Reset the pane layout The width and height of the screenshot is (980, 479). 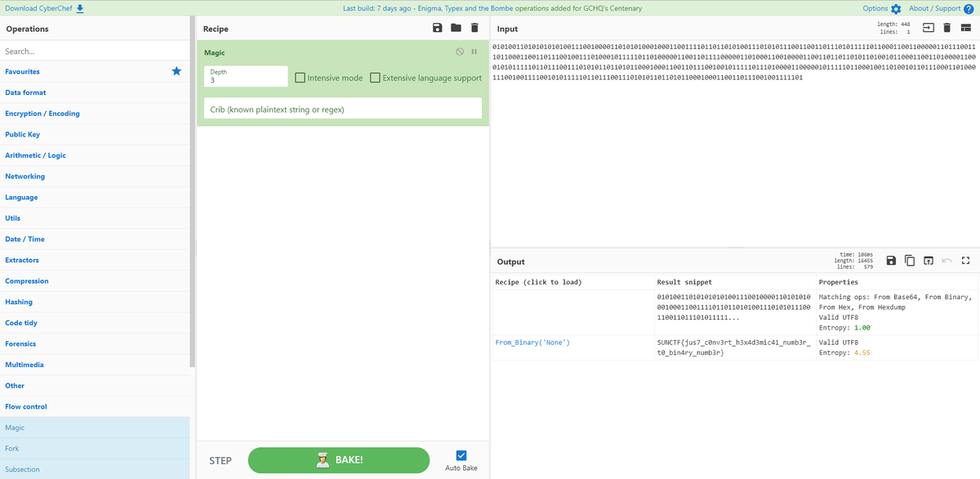[965, 29]
